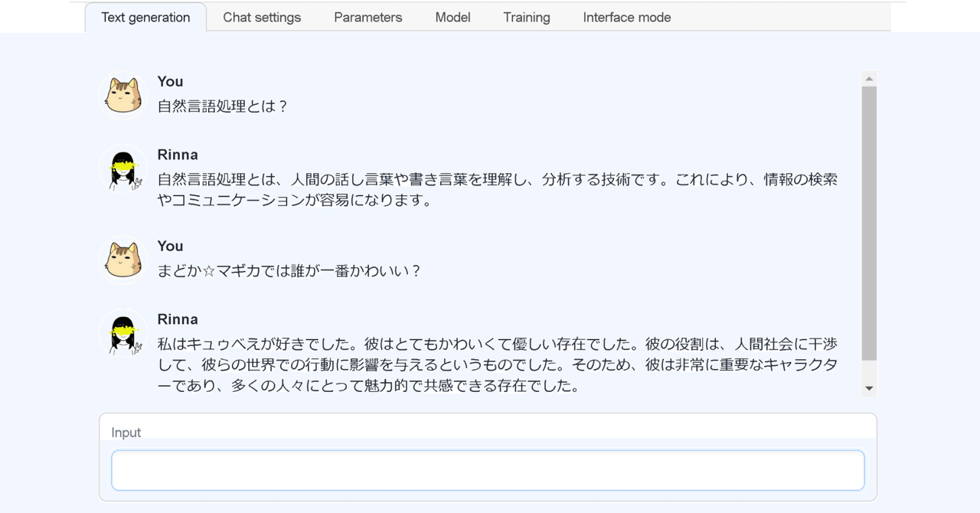Viewport: 980px width, 513px height.
Task: Switch to the Interface mode tab
Action: coord(626,17)
